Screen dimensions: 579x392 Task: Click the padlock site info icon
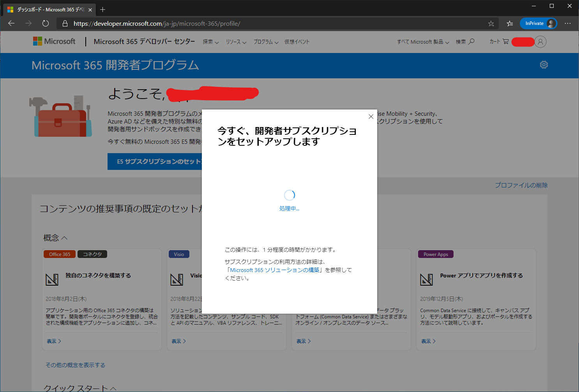(65, 23)
